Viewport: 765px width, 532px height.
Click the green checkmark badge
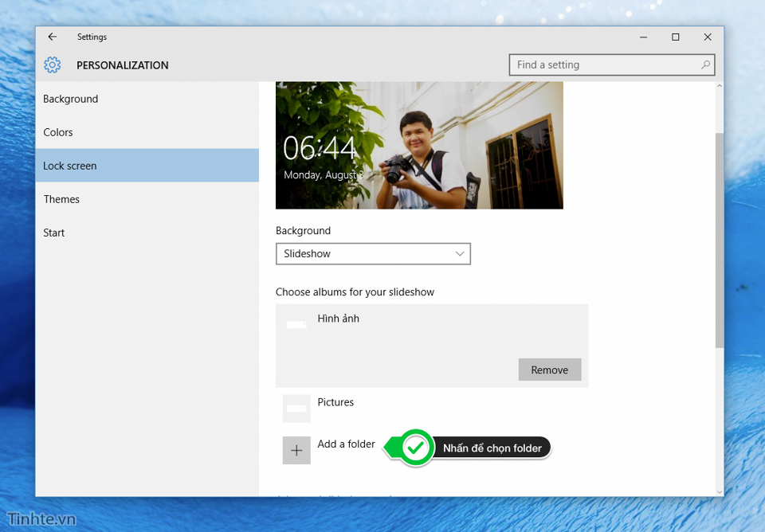[416, 448]
